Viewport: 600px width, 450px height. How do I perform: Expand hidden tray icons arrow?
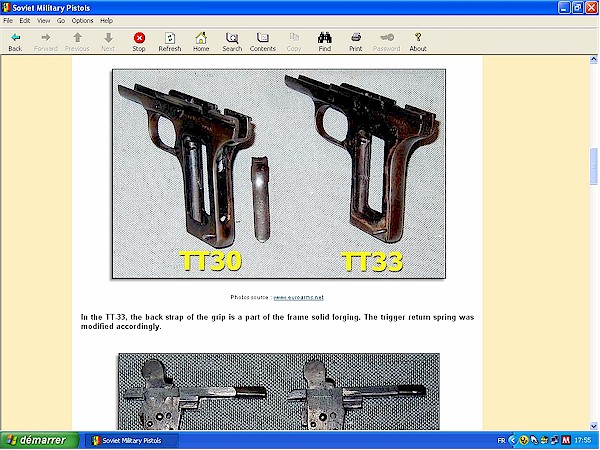(513, 440)
